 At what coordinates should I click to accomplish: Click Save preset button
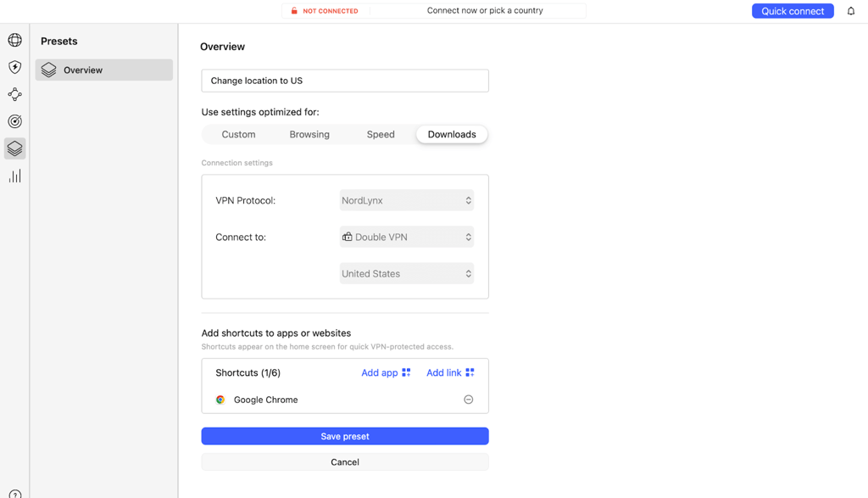tap(345, 436)
